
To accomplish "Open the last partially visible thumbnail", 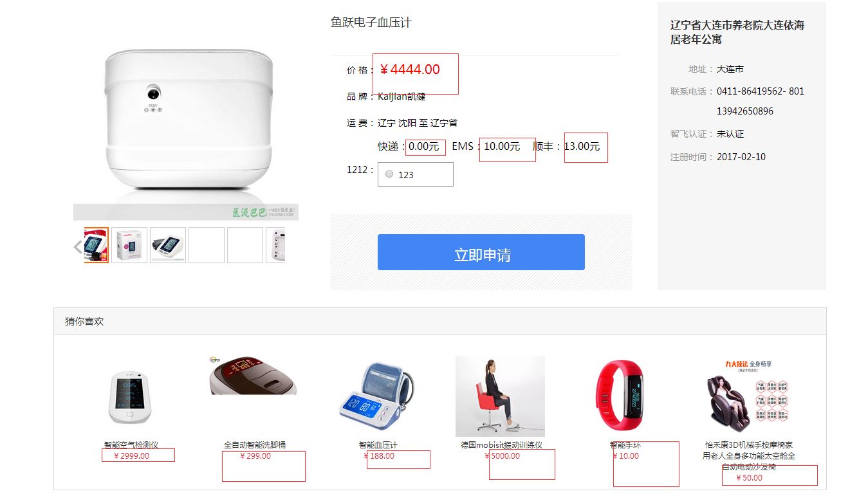I will [275, 245].
